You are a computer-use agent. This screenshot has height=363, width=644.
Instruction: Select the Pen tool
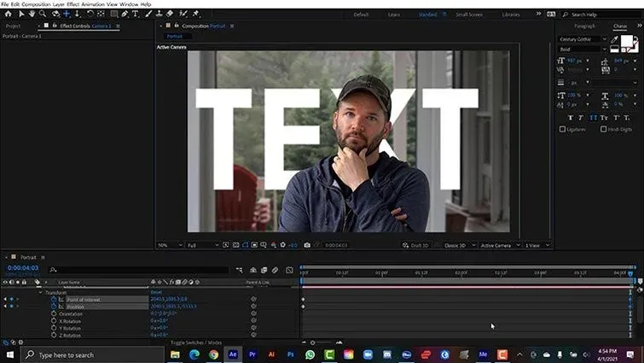coord(125,14)
